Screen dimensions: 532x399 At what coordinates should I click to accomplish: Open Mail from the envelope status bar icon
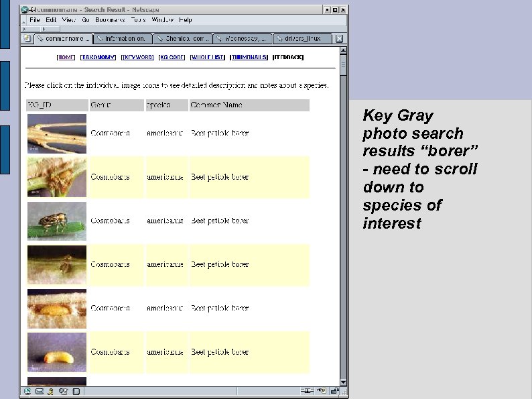[x=40, y=391]
